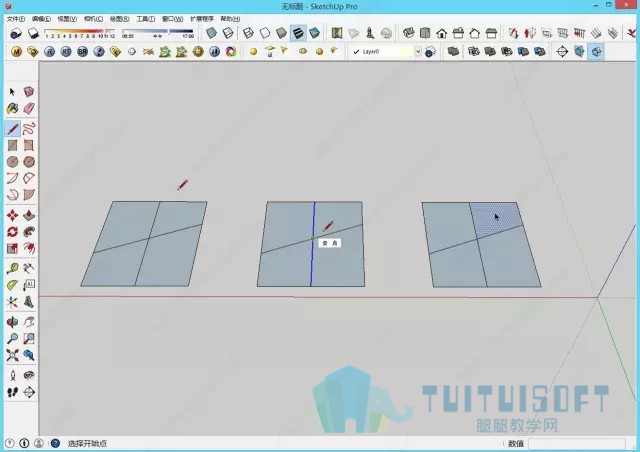Select the Line pencil tool

tap(12, 129)
